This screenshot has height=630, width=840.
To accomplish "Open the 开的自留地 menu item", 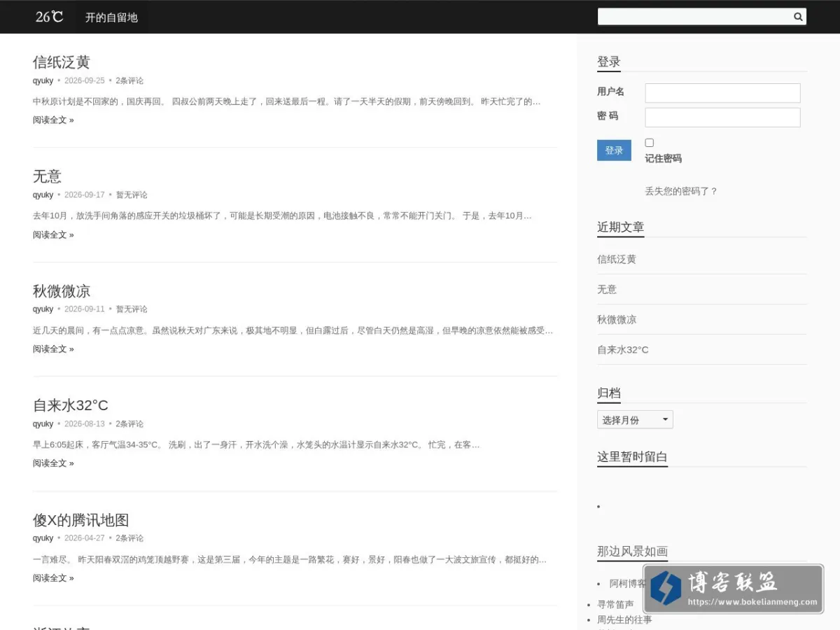I will click(x=111, y=17).
